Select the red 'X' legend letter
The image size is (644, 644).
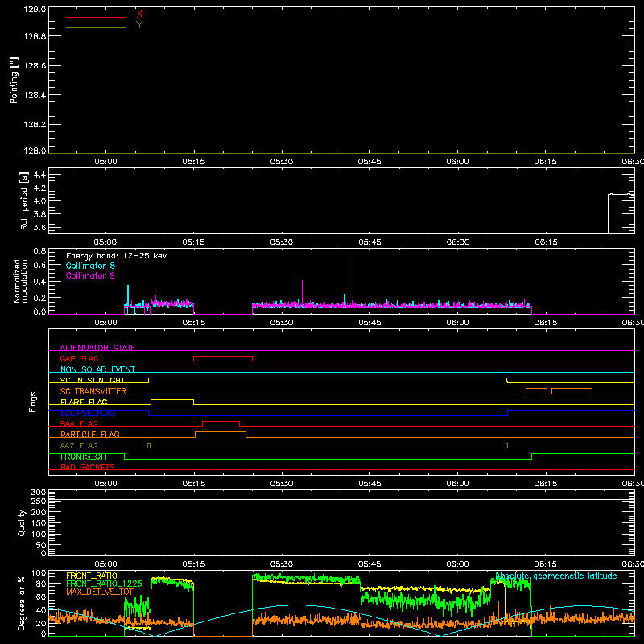point(139,14)
